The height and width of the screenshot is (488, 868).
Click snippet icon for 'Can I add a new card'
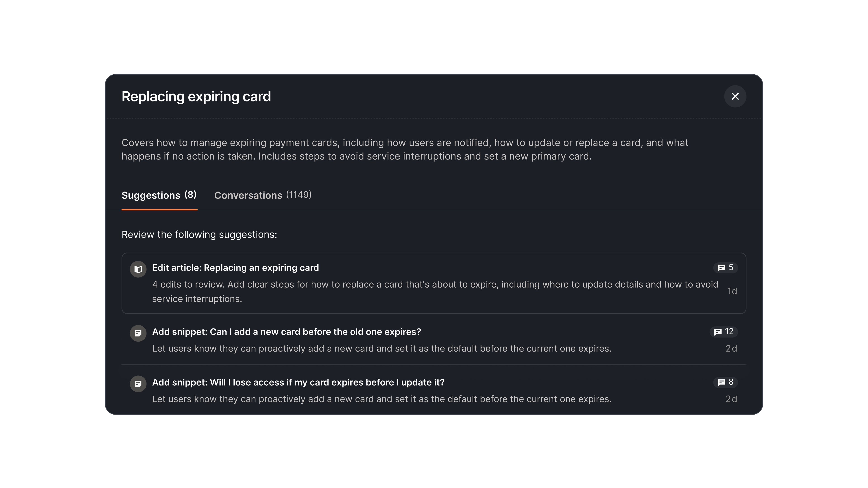pyautogui.click(x=138, y=333)
